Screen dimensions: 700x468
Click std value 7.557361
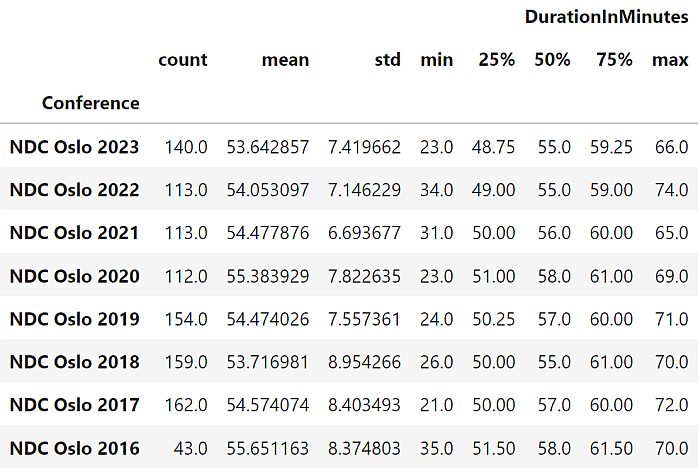pyautogui.click(x=364, y=319)
